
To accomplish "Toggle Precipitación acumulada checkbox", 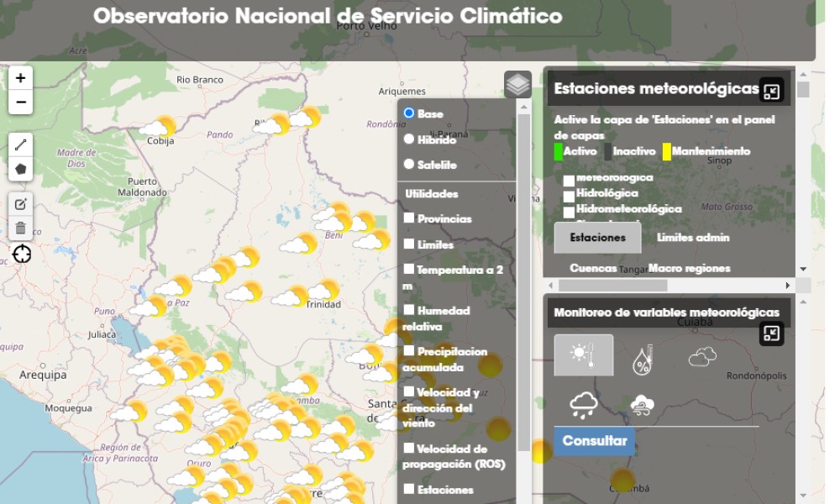I will point(409,350).
